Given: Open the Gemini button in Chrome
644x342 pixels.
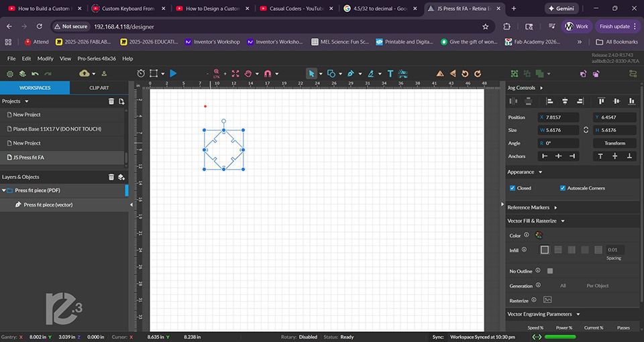Looking at the screenshot, I should coord(561,8).
